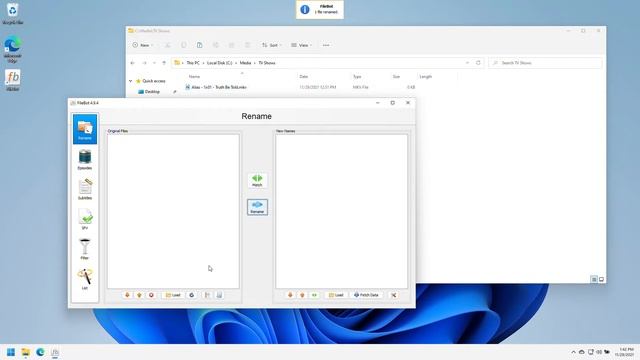Click Back arrow in File Explorer
The width and height of the screenshot is (640, 360).
tap(133, 63)
